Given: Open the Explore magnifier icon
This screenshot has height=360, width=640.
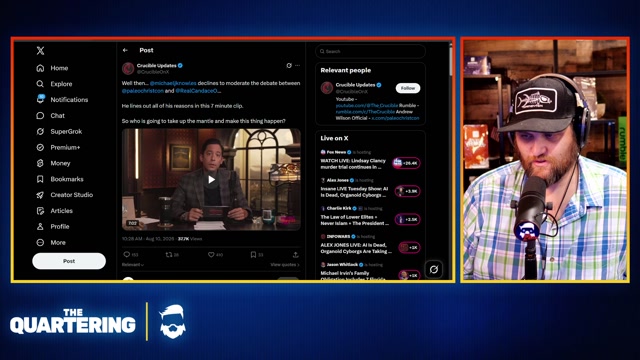Looking at the screenshot, I should coord(40,84).
